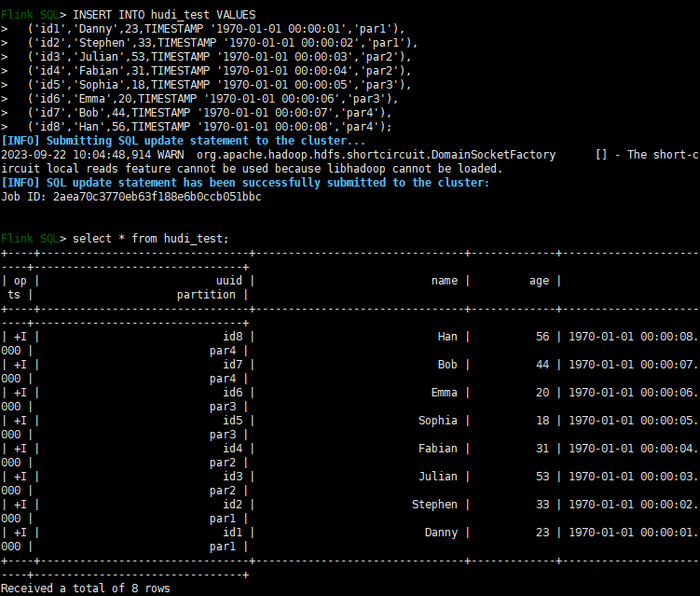Viewport: 700px width, 596px height.
Task: Click name cell 'Han' in results table
Action: (447, 337)
